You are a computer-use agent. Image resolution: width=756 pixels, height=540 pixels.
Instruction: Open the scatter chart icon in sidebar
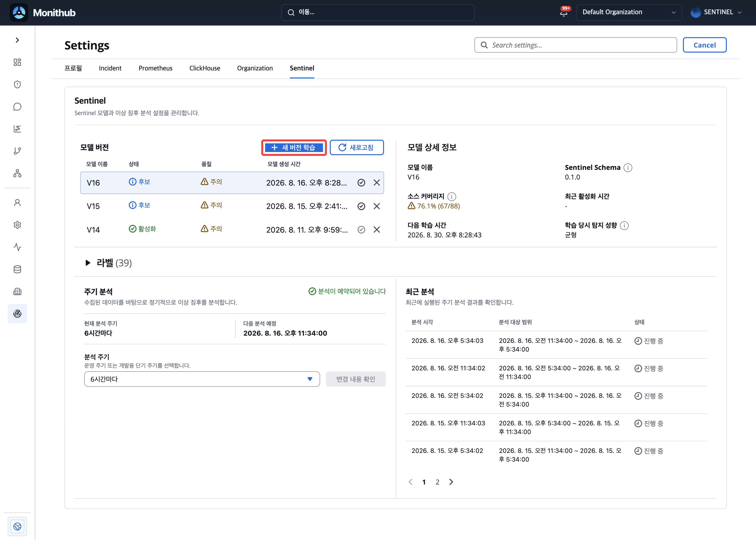click(x=17, y=129)
